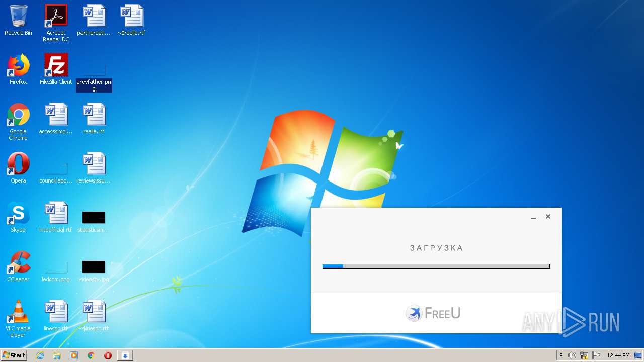
Task: Open the Recycle Bin desktop icon
Action: (x=18, y=20)
